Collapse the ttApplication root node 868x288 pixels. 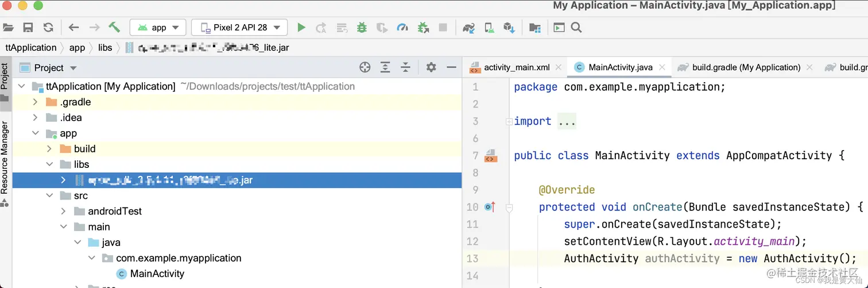(22, 86)
